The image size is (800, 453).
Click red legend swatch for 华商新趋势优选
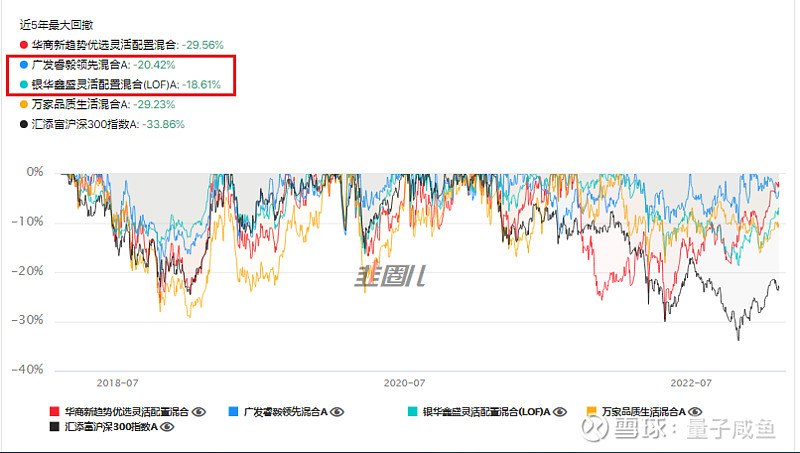[55, 412]
